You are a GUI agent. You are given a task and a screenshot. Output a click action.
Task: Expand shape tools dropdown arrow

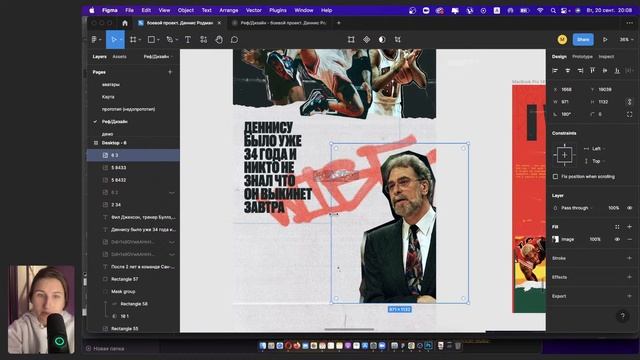[158, 40]
